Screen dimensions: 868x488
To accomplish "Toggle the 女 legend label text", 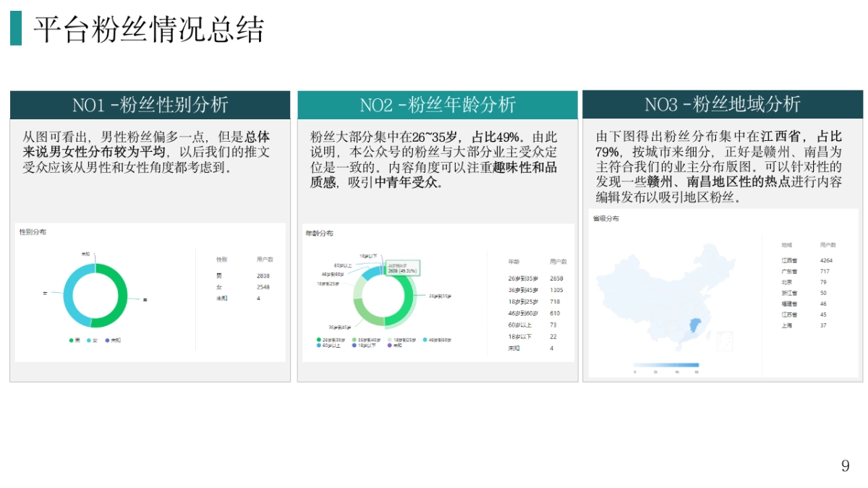I will click(94, 341).
